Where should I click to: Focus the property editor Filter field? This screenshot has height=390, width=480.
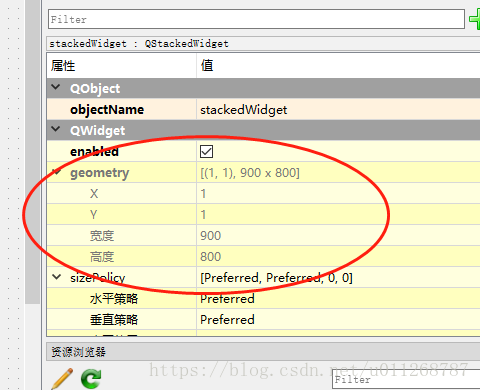pos(256,19)
